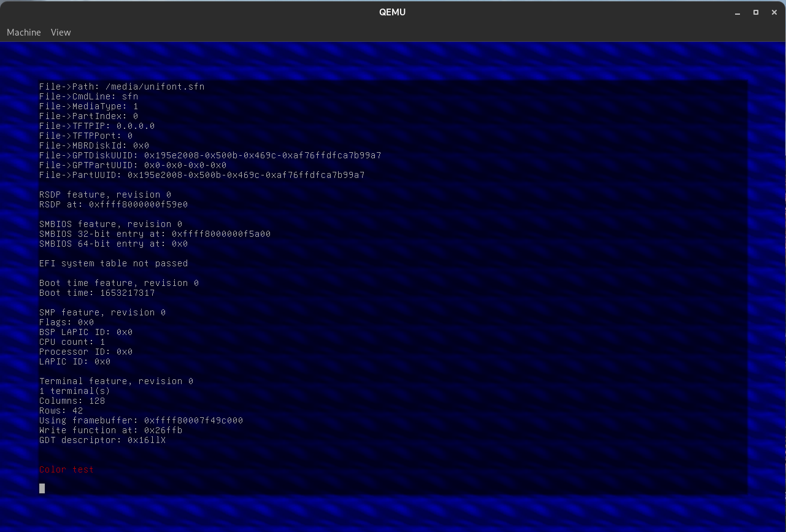Click the 'File->GPTDiskUUID' line
786x532 pixels.
point(210,155)
